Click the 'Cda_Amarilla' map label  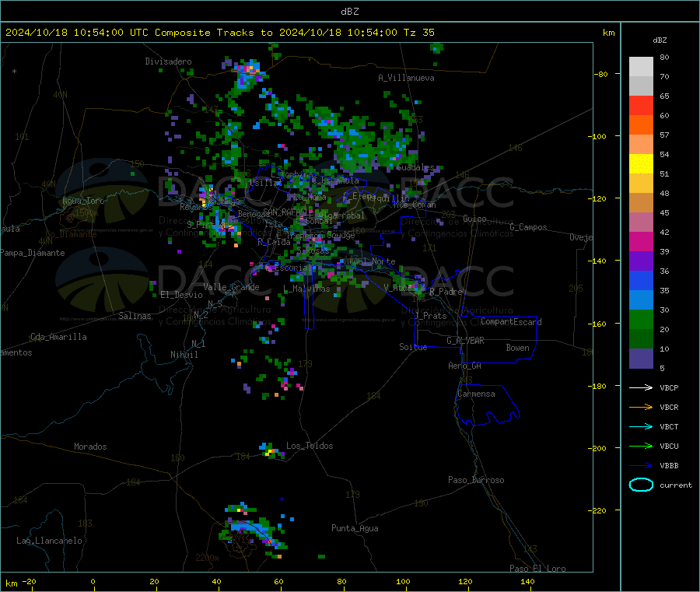(x=58, y=337)
